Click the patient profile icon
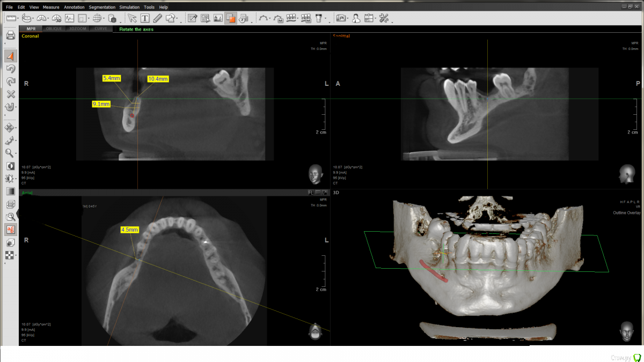The height and width of the screenshot is (362, 644). point(356,18)
